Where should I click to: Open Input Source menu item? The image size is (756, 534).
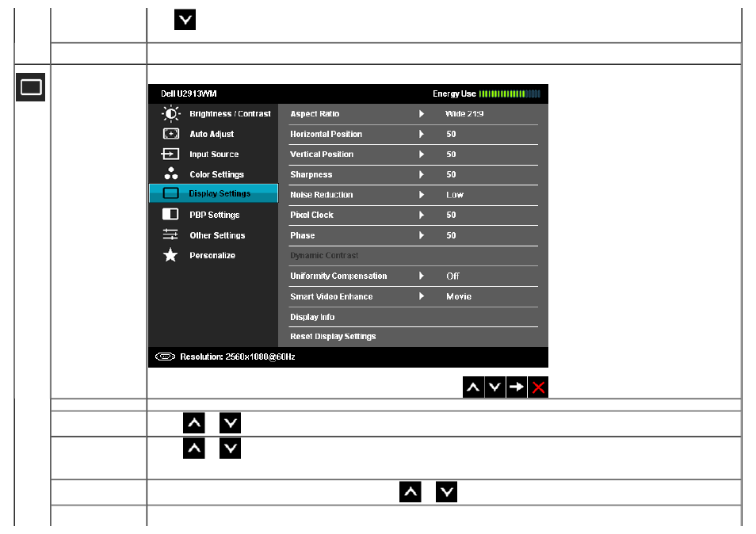[x=214, y=154]
